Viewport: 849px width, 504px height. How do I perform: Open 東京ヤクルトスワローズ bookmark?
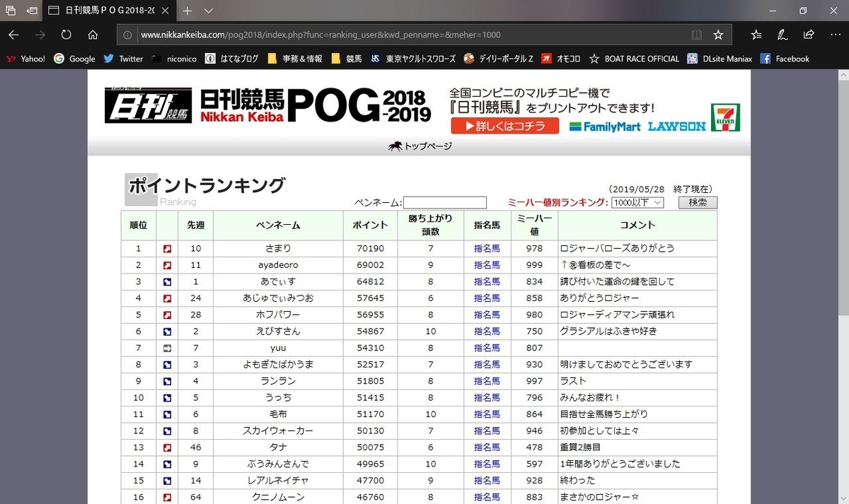coord(413,59)
